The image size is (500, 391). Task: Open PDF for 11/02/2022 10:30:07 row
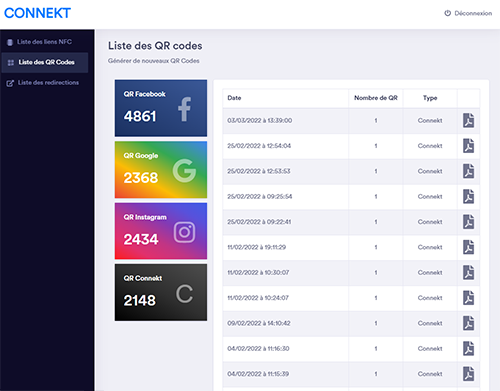[x=468, y=272]
